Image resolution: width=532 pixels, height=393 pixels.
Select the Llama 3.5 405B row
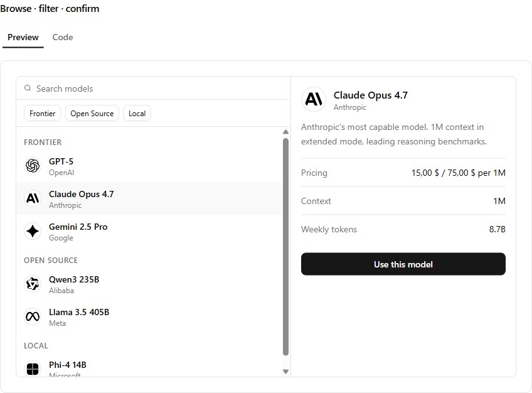click(149, 316)
